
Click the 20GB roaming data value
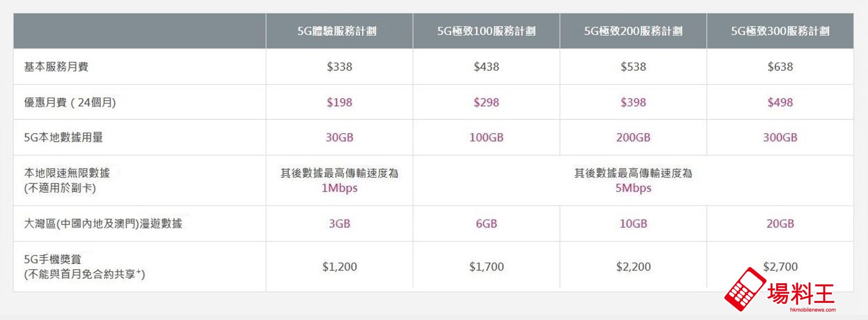tap(780, 224)
